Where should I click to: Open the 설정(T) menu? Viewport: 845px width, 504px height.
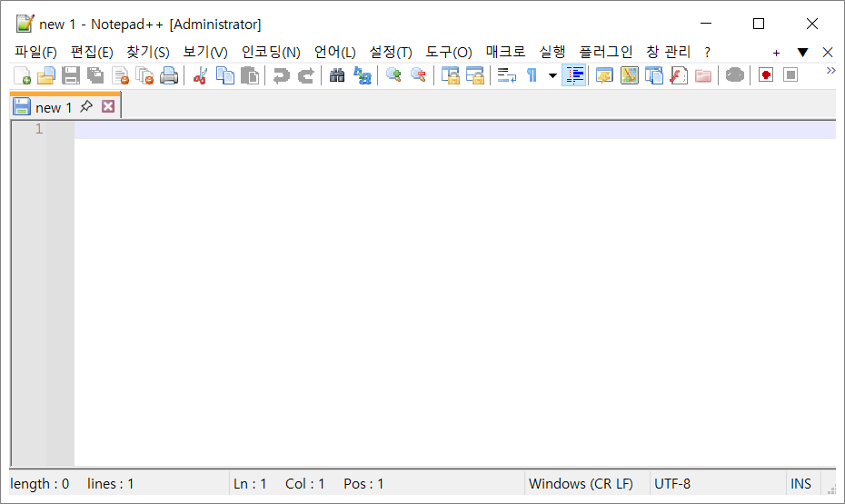click(x=391, y=53)
